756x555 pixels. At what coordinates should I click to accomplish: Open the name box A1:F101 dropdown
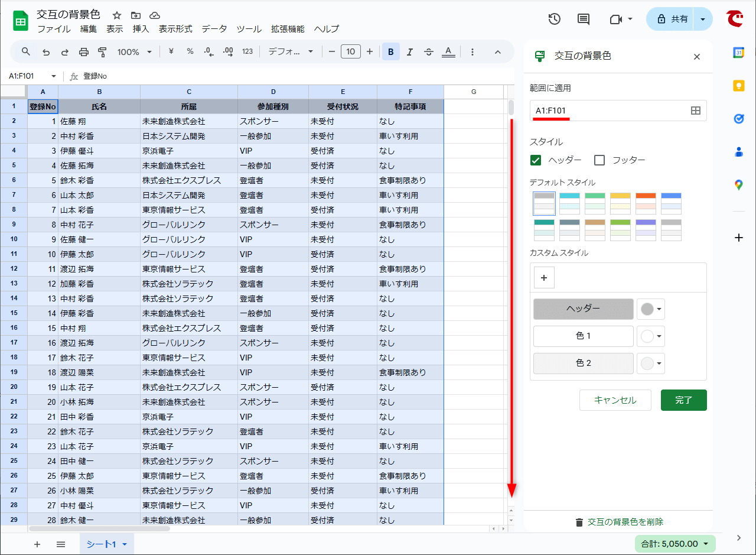[54, 76]
